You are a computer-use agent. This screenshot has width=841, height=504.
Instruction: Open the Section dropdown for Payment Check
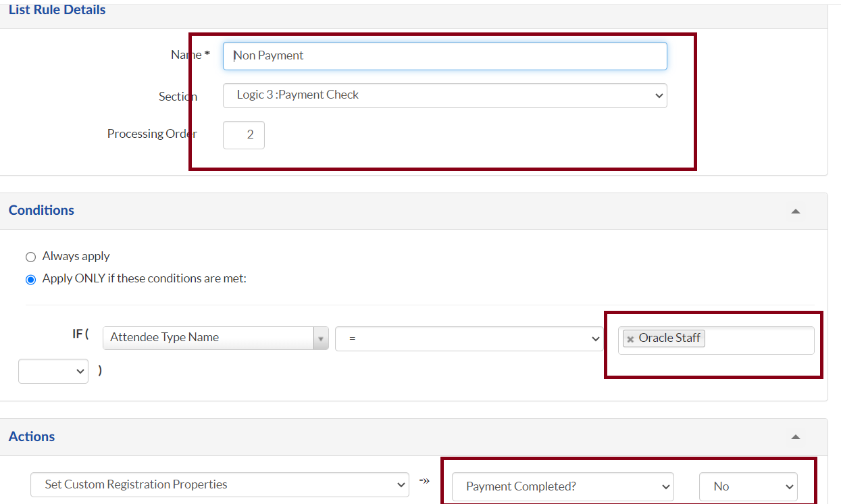(x=444, y=95)
